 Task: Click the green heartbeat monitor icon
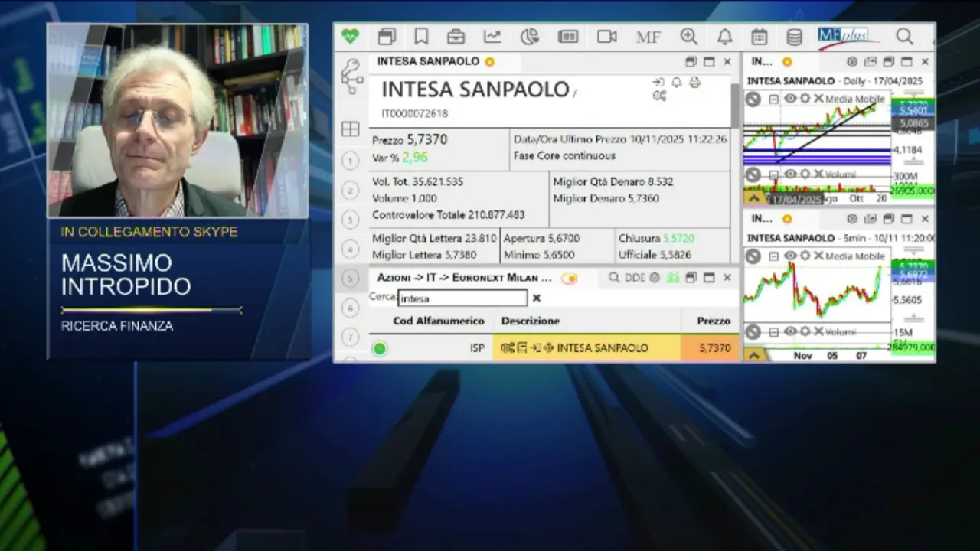coord(350,36)
